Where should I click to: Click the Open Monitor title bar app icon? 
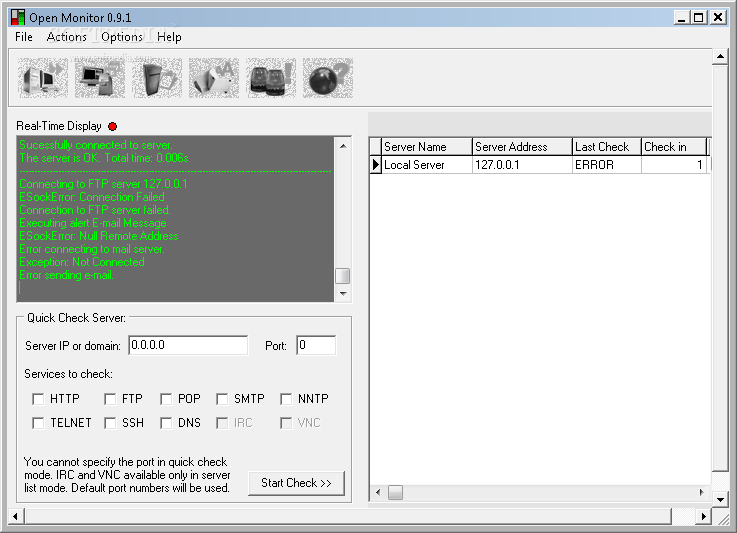click(x=18, y=17)
